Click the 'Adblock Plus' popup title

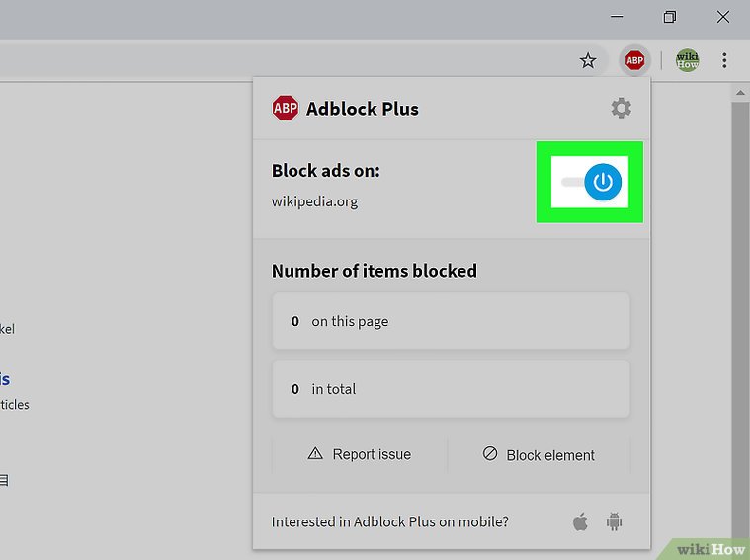point(362,109)
